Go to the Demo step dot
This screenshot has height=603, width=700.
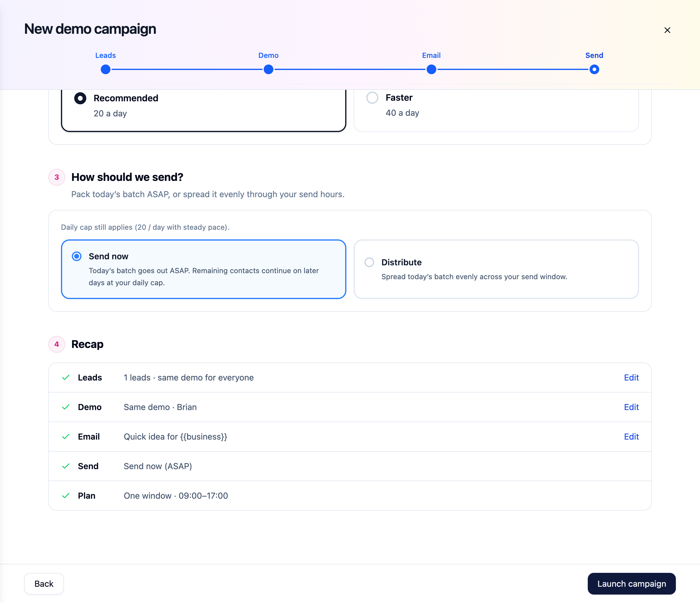269,70
